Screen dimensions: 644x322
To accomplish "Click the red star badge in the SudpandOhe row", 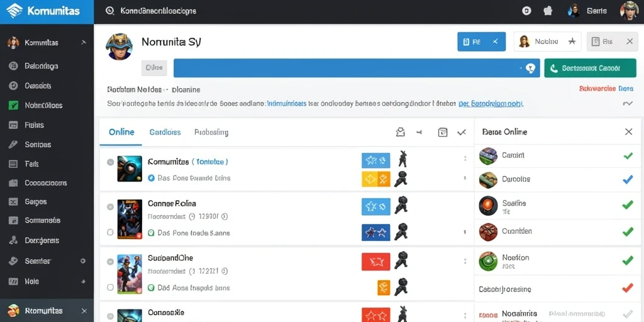I will [x=376, y=261].
